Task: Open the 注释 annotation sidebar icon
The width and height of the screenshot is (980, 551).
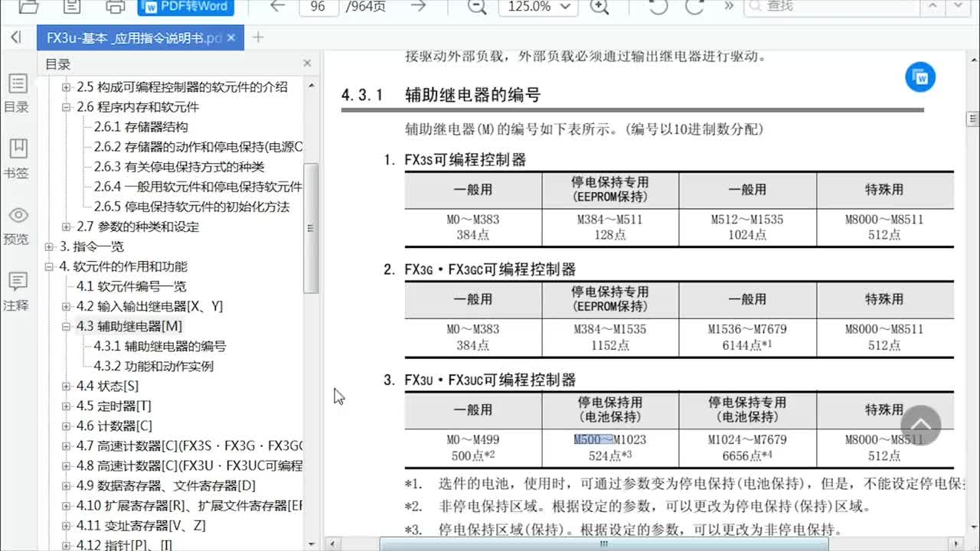Action: coord(17,291)
